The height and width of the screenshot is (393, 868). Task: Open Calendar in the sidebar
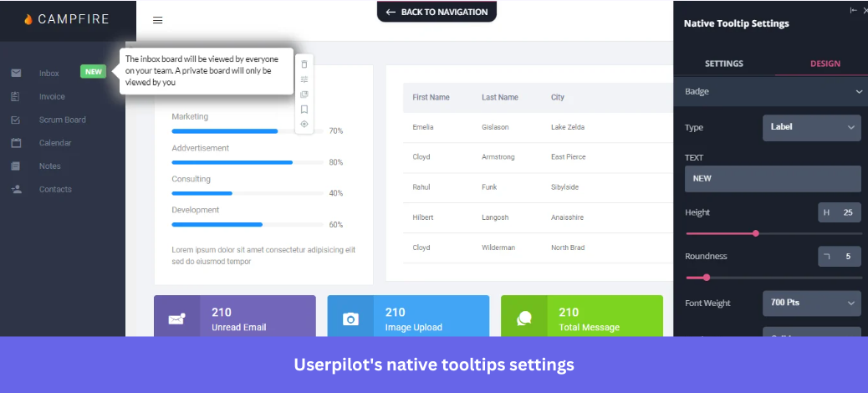coord(55,143)
